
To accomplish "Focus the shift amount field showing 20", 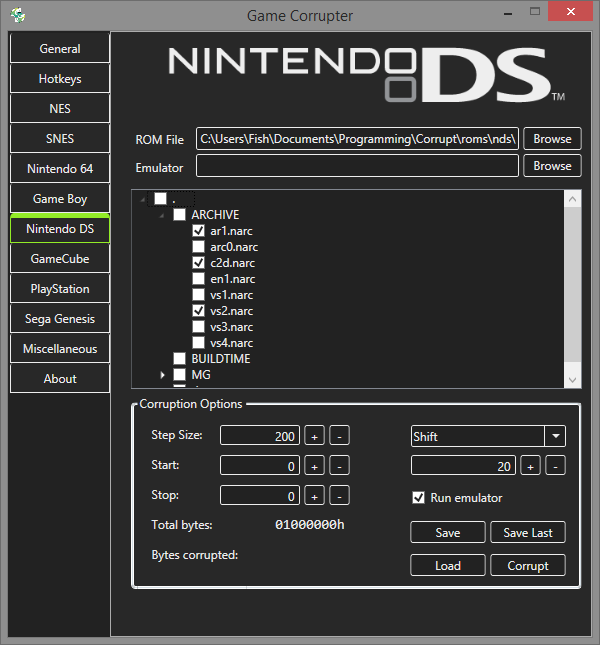I will [463, 466].
